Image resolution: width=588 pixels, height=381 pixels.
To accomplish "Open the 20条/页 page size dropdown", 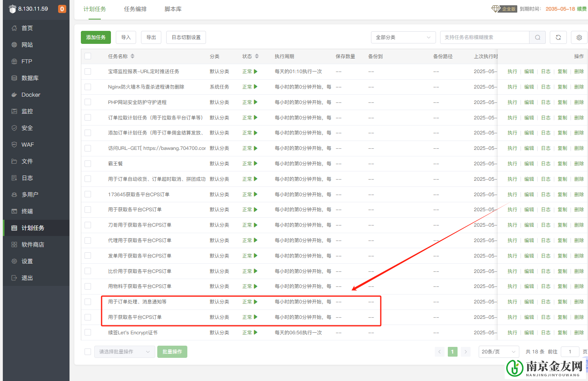I will pos(498,352).
